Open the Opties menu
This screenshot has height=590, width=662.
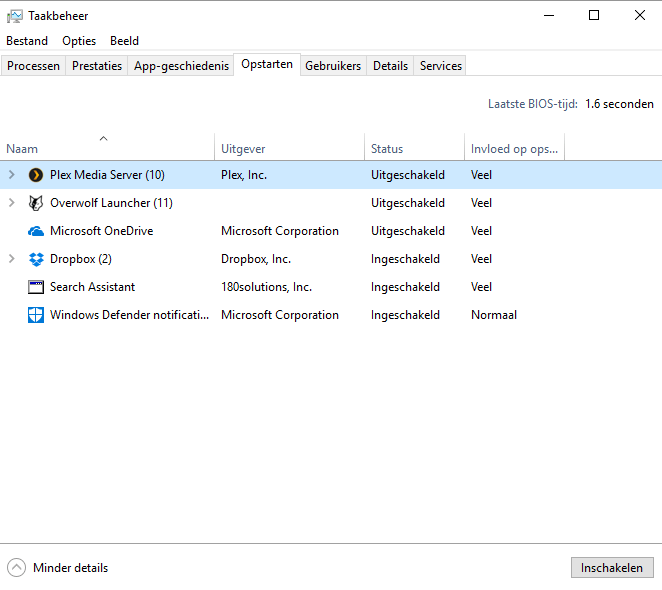pos(79,41)
